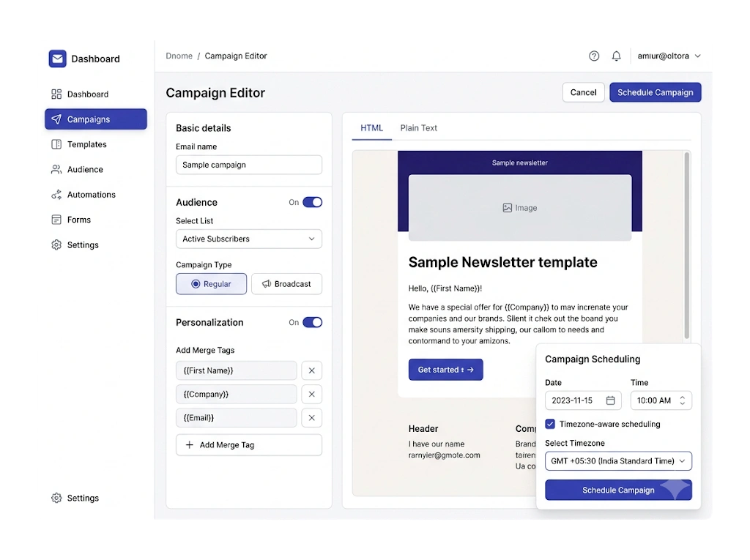This screenshot has height=560, width=750.
Task: Go to Templates in the sidebar
Action: click(96, 144)
